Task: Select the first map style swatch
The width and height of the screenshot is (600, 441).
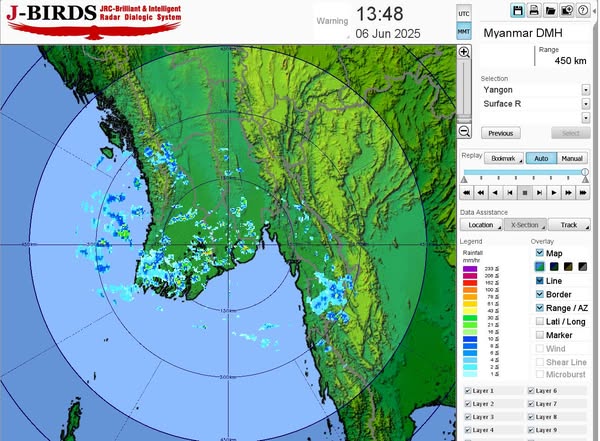Action: pos(540,266)
